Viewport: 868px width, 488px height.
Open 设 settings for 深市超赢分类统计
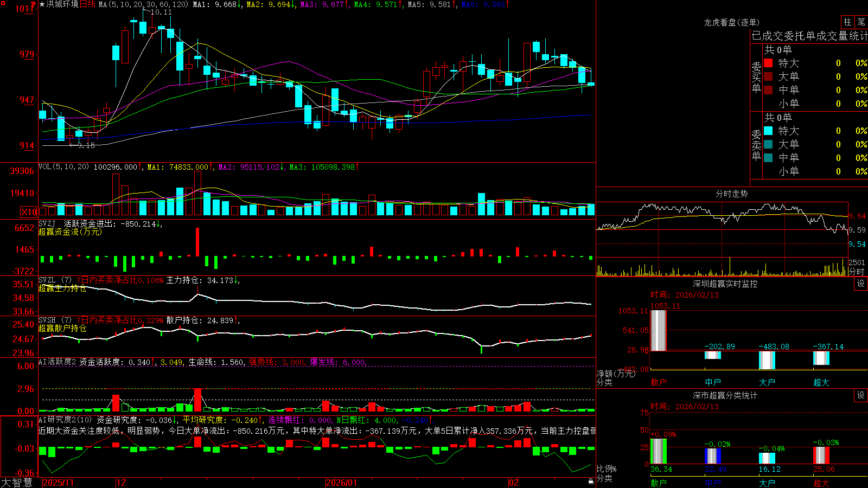coord(861,395)
